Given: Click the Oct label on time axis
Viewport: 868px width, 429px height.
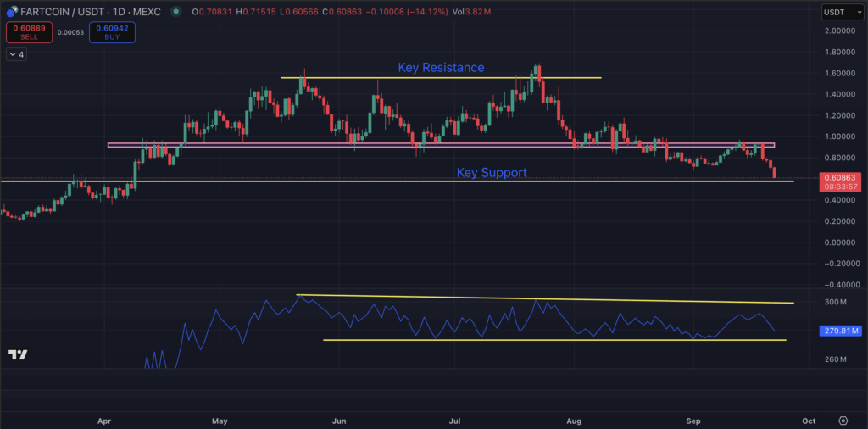Looking at the screenshot, I should 809,421.
